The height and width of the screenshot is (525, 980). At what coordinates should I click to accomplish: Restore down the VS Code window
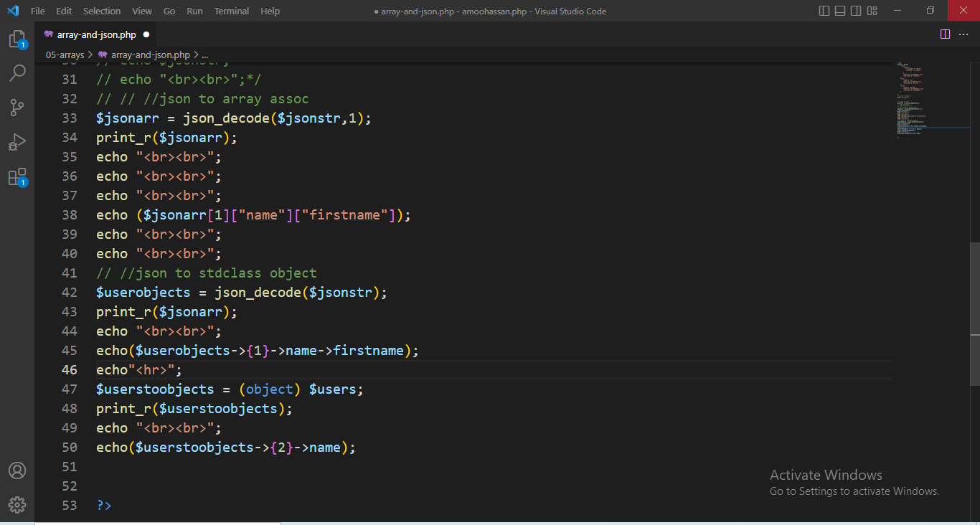tap(930, 11)
